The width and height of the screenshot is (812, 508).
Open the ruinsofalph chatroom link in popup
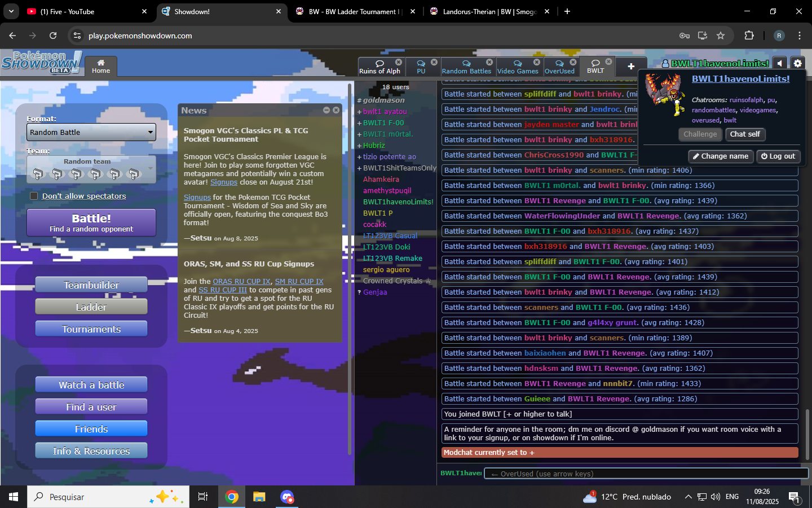[746, 100]
